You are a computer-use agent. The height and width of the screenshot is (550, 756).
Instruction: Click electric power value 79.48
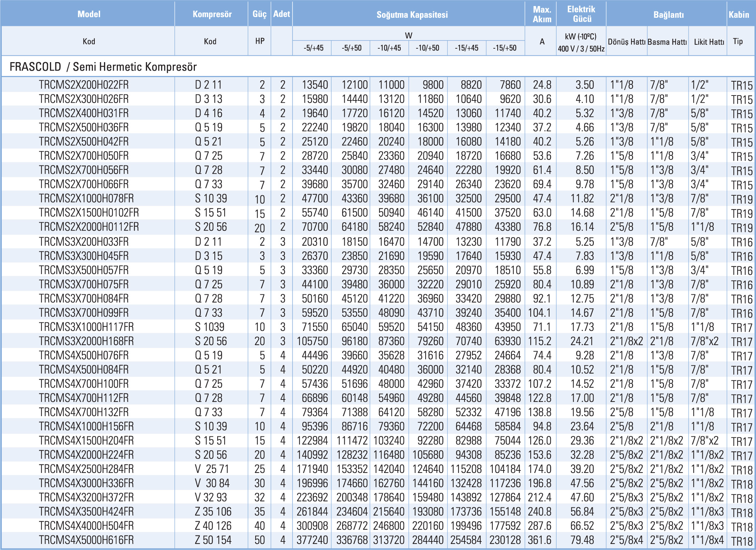[582, 540]
